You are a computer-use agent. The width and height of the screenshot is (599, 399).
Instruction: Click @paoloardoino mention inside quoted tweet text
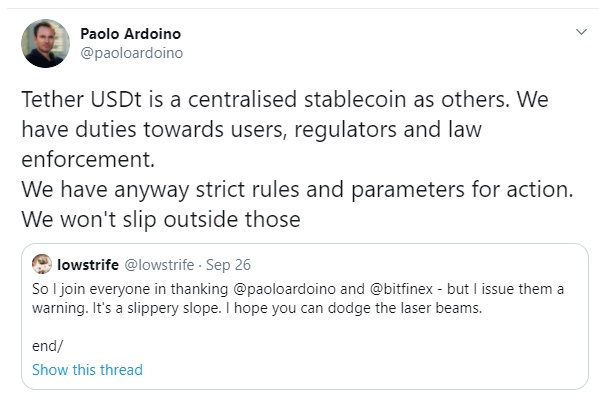click(x=284, y=289)
